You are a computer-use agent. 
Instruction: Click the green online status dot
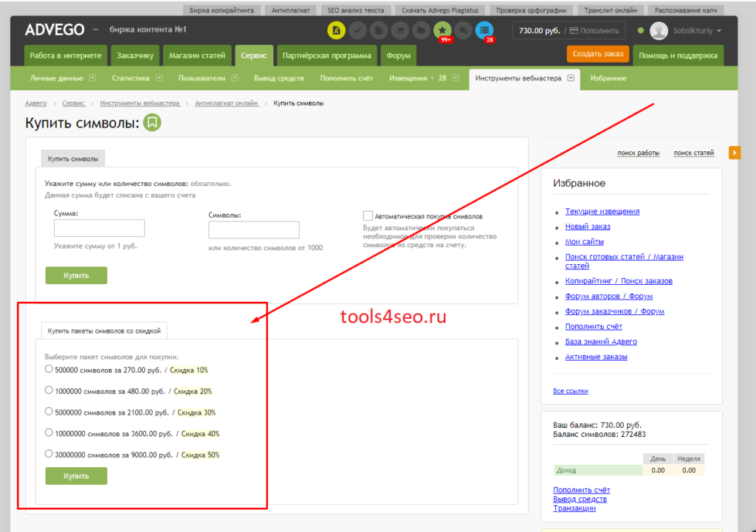point(641,30)
